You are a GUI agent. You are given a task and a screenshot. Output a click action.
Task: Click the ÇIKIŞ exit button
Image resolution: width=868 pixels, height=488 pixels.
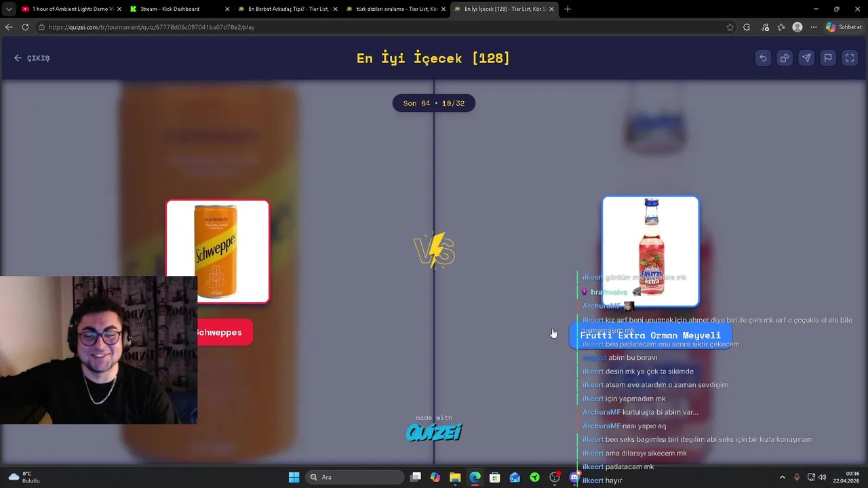click(32, 58)
